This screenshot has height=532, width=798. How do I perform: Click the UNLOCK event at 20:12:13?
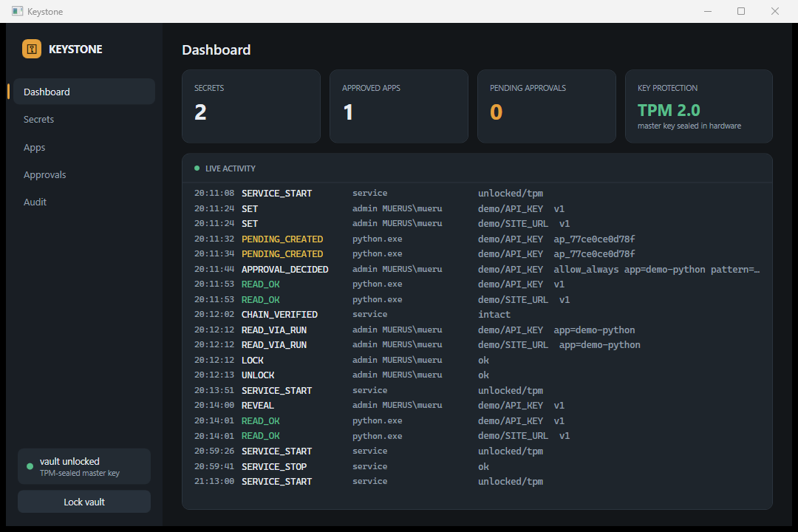(x=258, y=375)
